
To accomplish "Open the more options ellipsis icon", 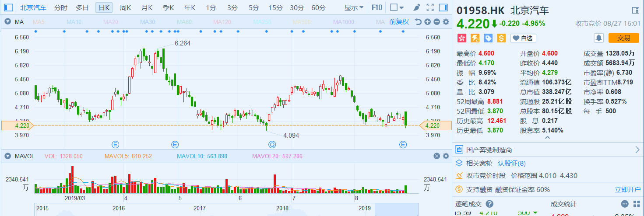I will 625,204.
